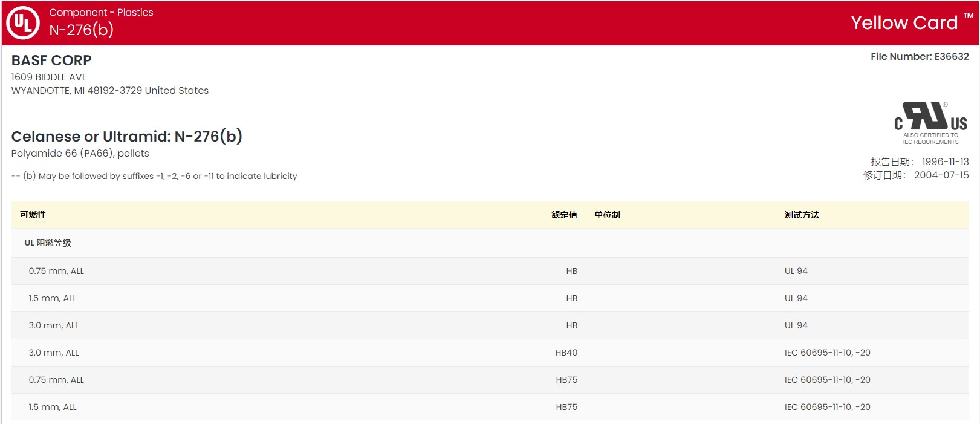This screenshot has width=980, height=424.
Task: Click the 'Celanese or Ultramid: N-276(b)' heading
Action: pyautogui.click(x=127, y=136)
